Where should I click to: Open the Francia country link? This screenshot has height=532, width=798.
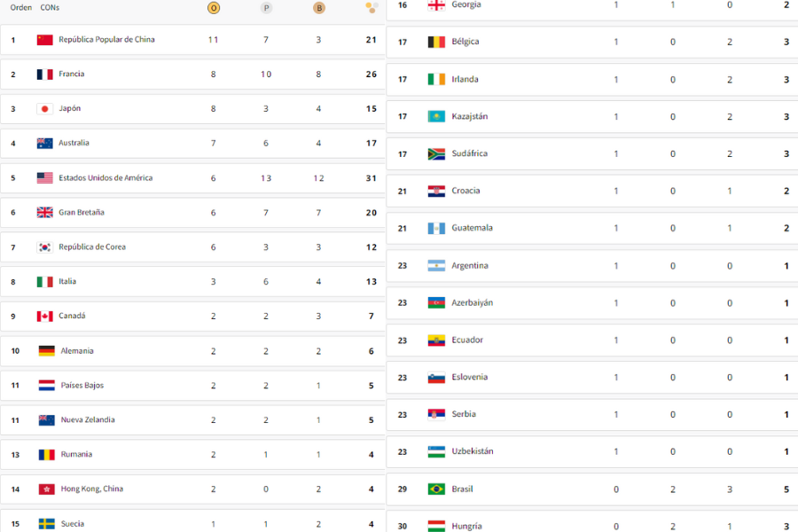tap(71, 74)
